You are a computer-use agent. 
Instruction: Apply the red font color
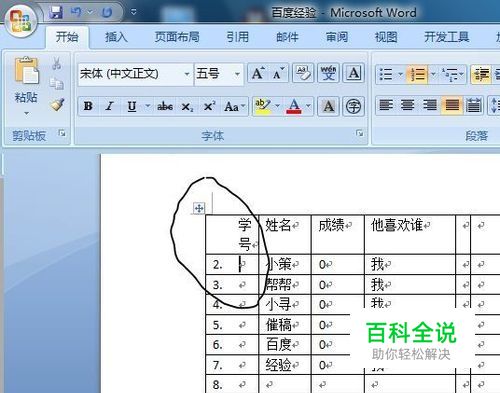294,106
